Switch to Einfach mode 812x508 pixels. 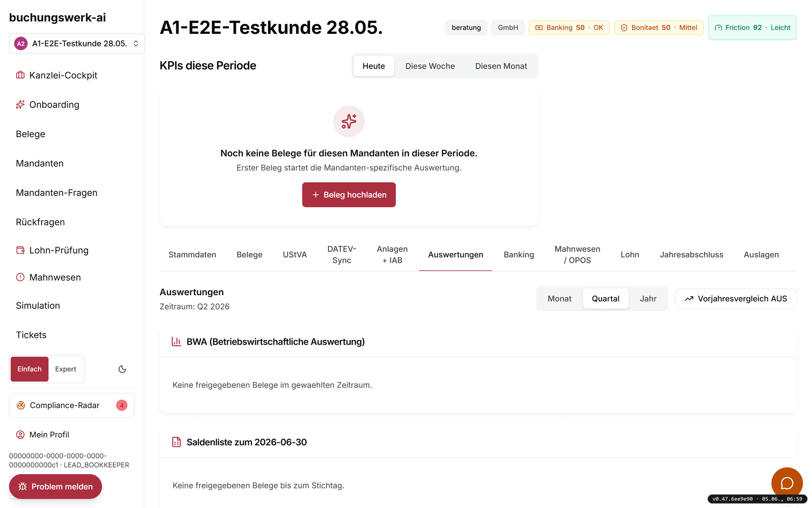(30, 369)
